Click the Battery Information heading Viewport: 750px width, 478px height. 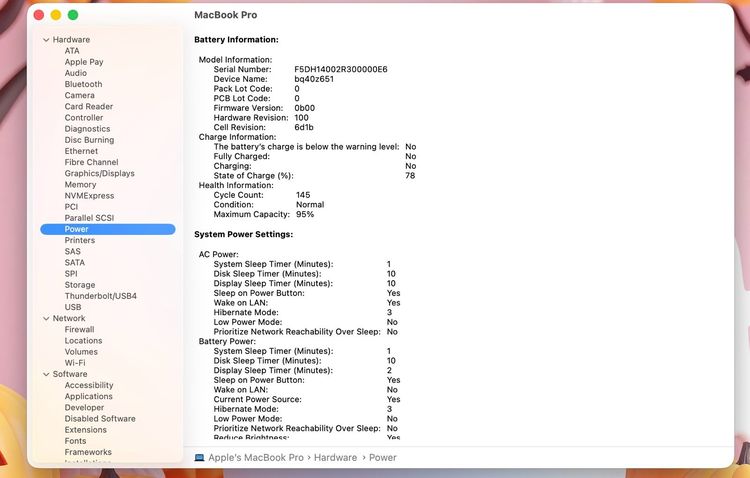[x=236, y=40]
